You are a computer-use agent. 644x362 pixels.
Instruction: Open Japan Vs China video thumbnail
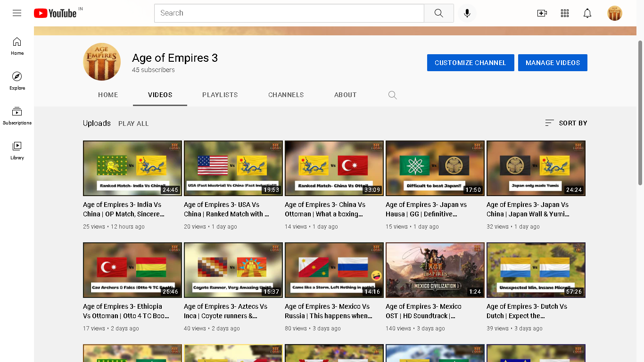click(x=536, y=168)
